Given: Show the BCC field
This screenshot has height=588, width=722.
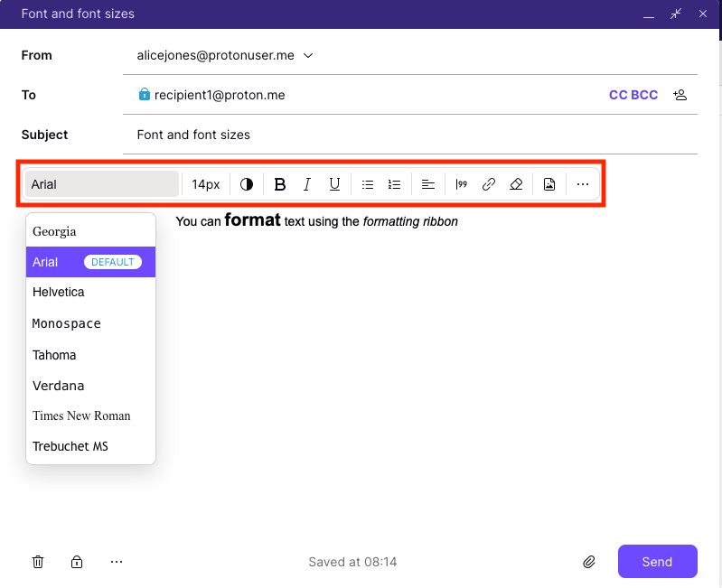Looking at the screenshot, I should 644,95.
